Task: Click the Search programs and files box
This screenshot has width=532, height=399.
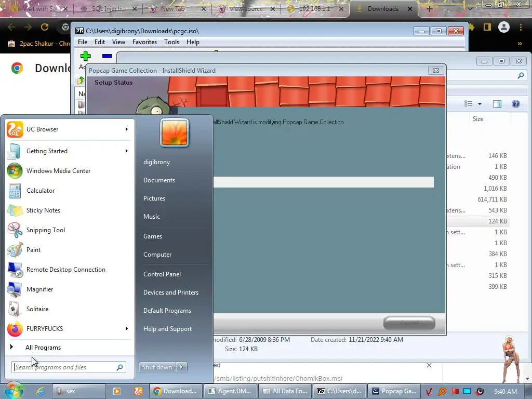Action: pyautogui.click(x=69, y=367)
